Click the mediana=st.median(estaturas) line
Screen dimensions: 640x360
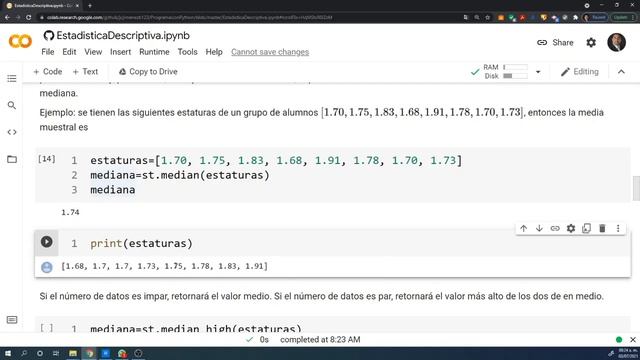[180, 175]
